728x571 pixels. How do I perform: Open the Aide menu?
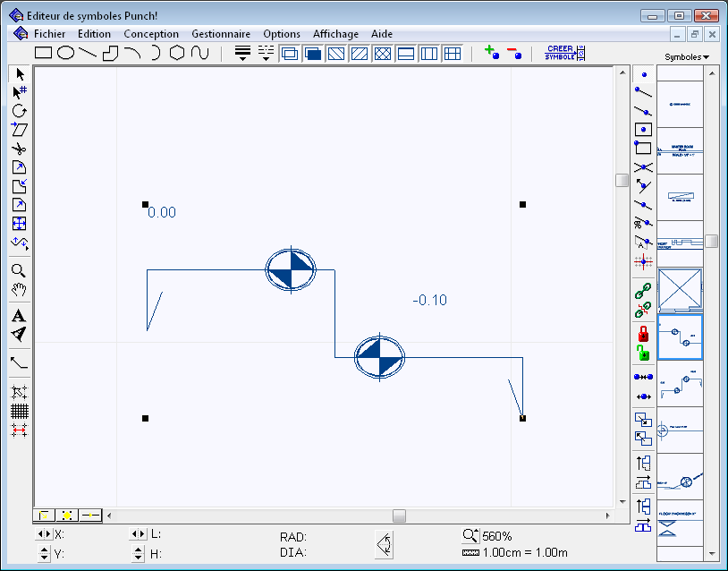[382, 34]
